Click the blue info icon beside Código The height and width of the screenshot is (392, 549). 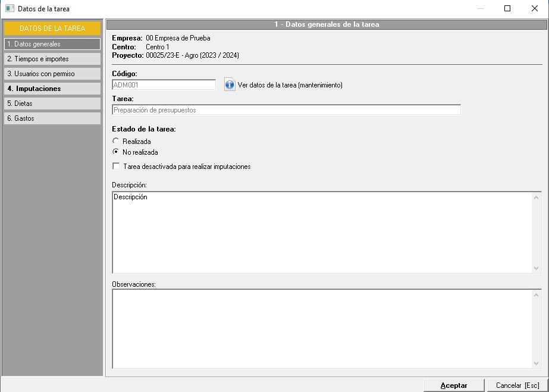tap(230, 85)
